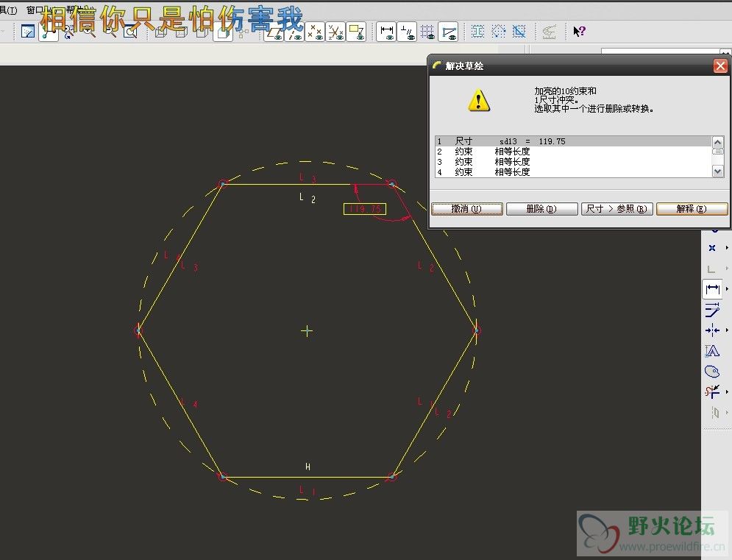Select row 4 约束 相等长度

[x=573, y=172]
